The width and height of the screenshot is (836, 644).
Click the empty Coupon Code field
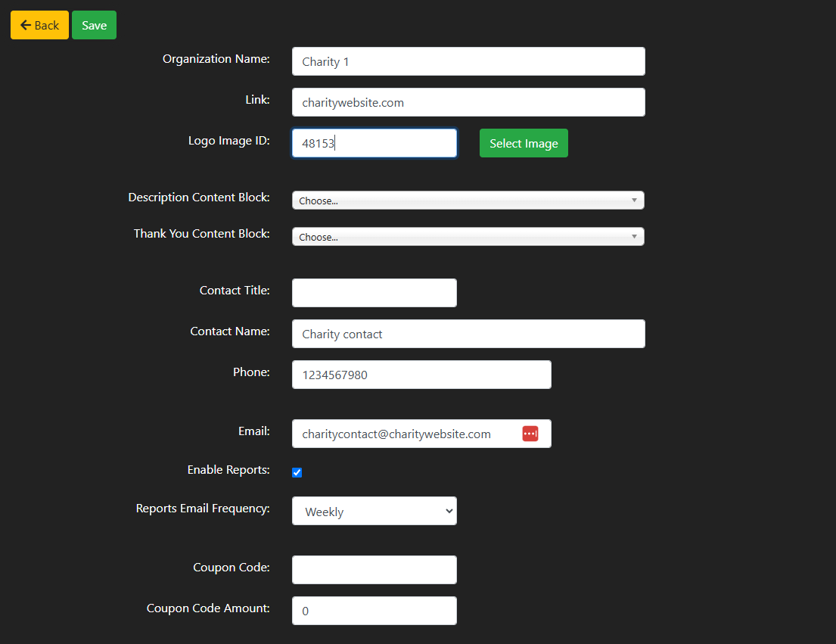point(374,570)
